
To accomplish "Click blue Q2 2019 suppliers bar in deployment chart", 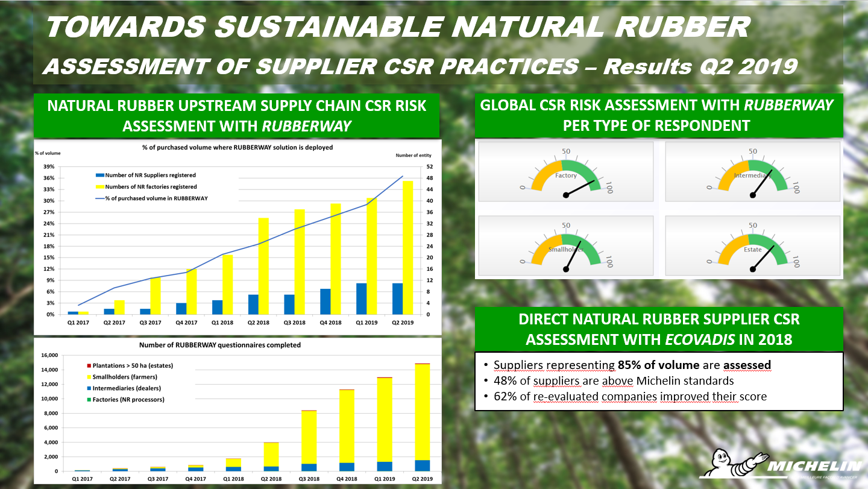I will pyautogui.click(x=398, y=298).
